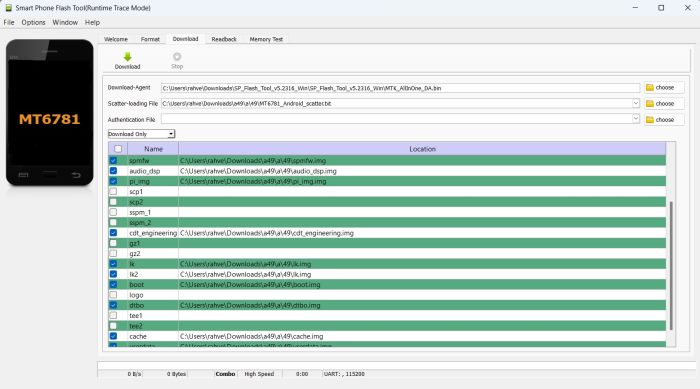700x389 pixels.
Task: Check the gz2 partition checkbox
Action: click(x=113, y=253)
